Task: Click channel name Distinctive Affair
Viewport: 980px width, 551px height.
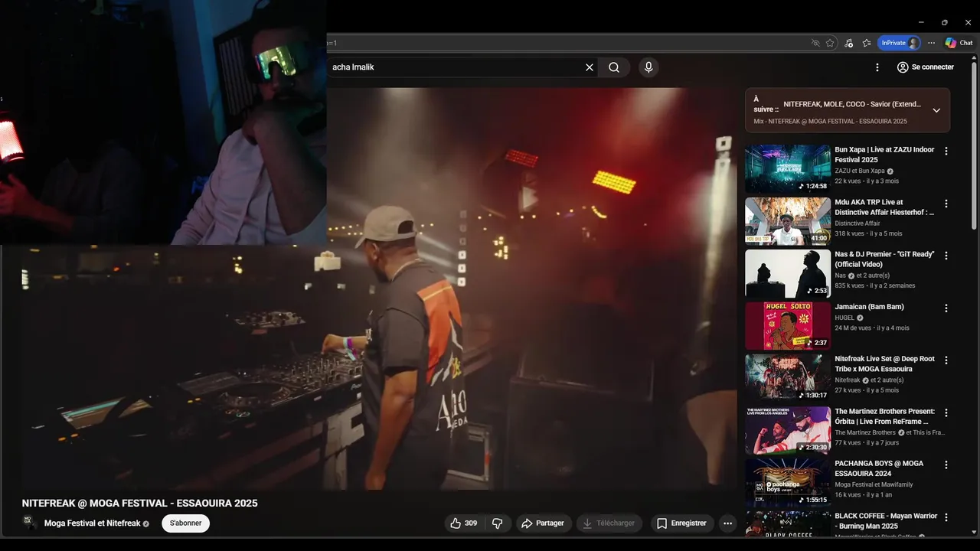Action: (857, 223)
